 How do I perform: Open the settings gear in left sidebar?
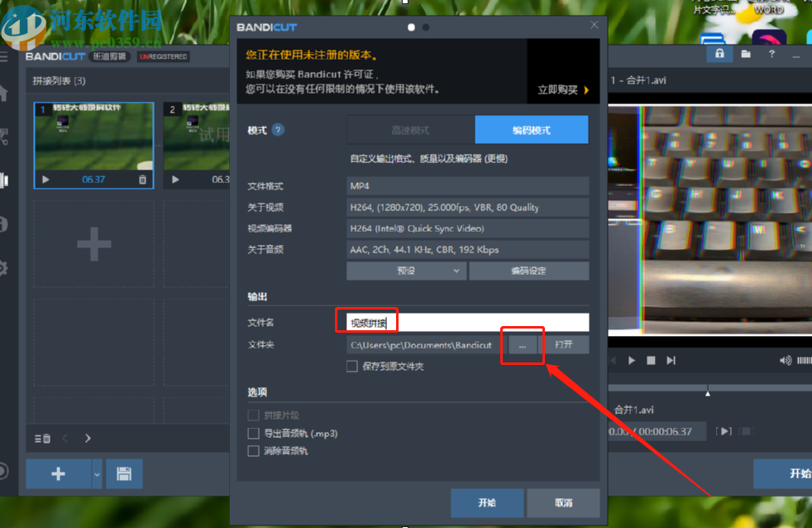point(3,268)
